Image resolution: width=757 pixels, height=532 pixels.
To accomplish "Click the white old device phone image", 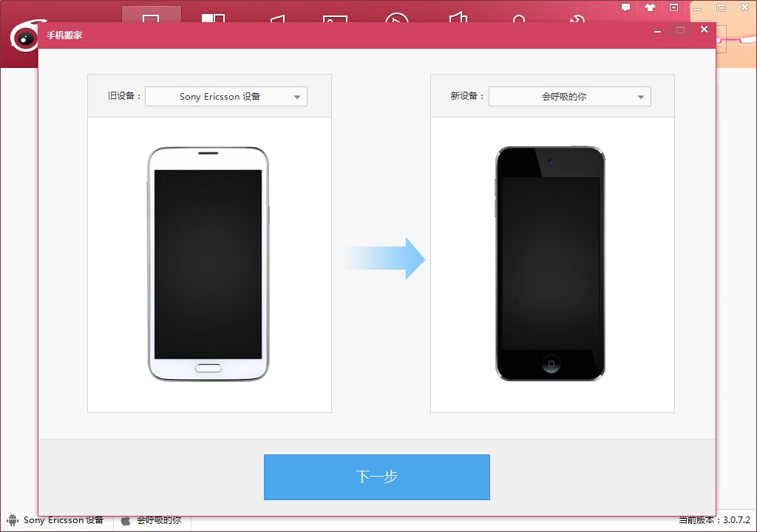I will pos(208,264).
